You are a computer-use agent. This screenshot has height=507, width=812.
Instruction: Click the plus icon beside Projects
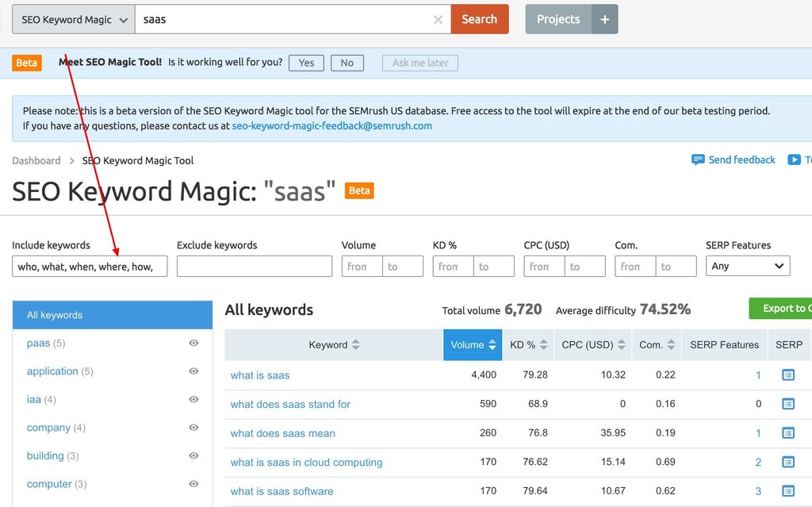(x=605, y=18)
